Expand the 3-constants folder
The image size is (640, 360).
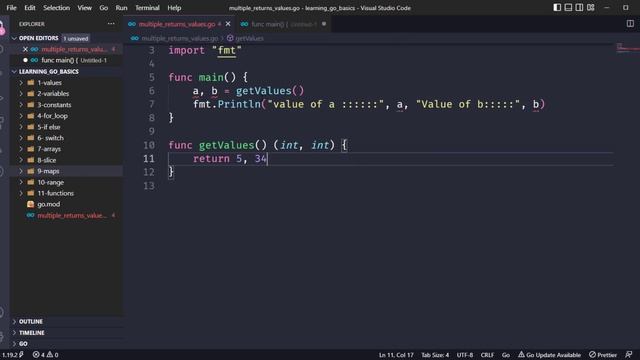(x=54, y=105)
